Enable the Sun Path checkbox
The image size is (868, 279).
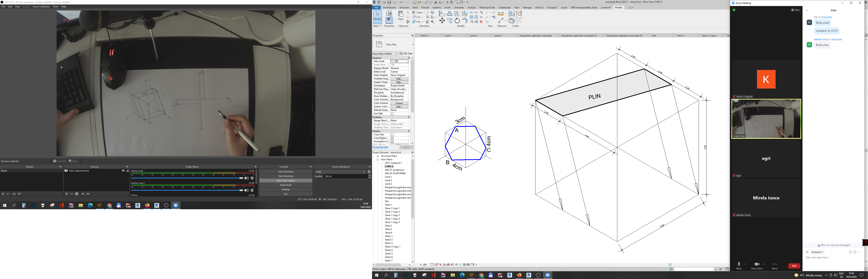click(x=392, y=114)
